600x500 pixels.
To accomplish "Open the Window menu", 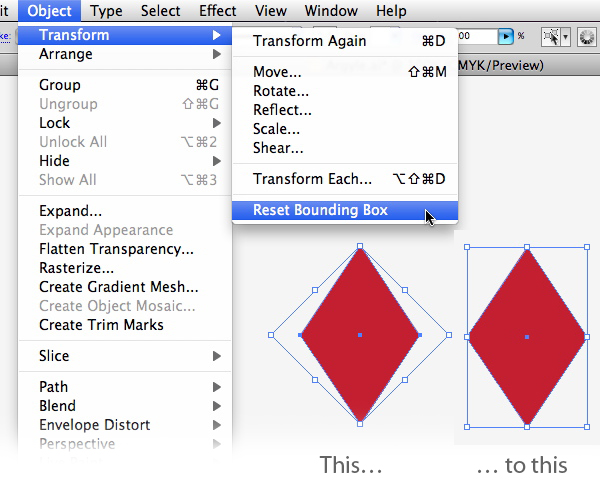I will (x=331, y=10).
